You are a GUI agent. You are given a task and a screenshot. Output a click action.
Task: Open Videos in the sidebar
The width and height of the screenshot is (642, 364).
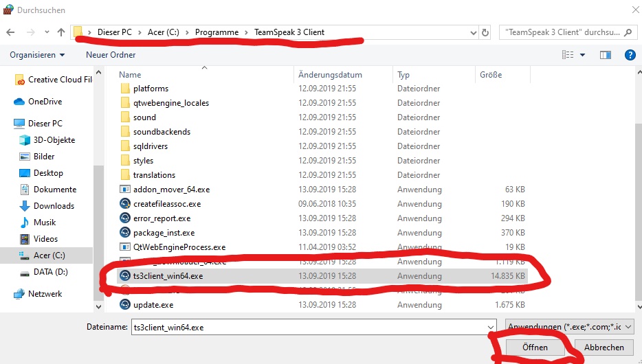coord(38,239)
